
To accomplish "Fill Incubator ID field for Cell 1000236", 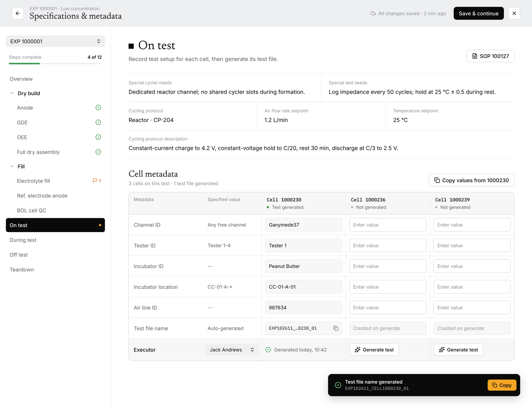I will tap(388, 266).
